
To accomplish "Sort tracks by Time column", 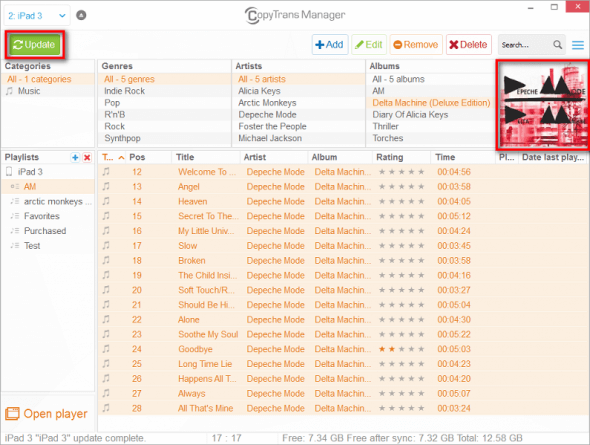I will [x=463, y=157].
